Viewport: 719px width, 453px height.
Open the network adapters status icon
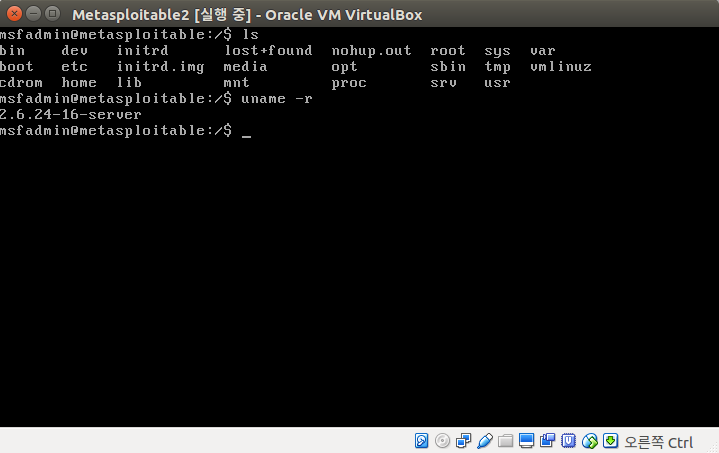[463, 441]
